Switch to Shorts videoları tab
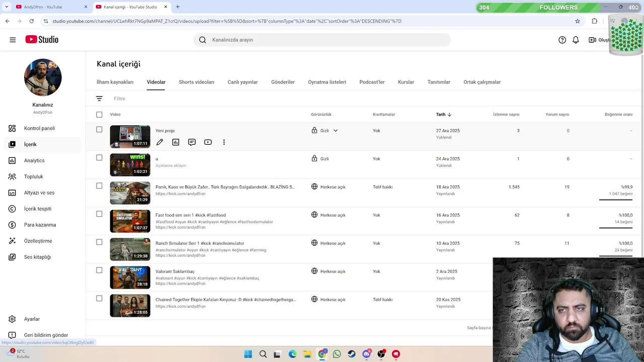The image size is (644, 362). [196, 82]
